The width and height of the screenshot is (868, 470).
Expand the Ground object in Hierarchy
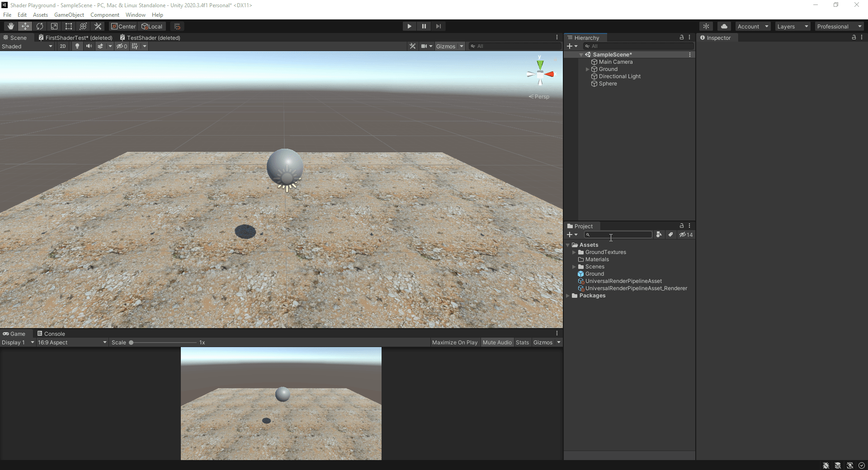[587, 69]
